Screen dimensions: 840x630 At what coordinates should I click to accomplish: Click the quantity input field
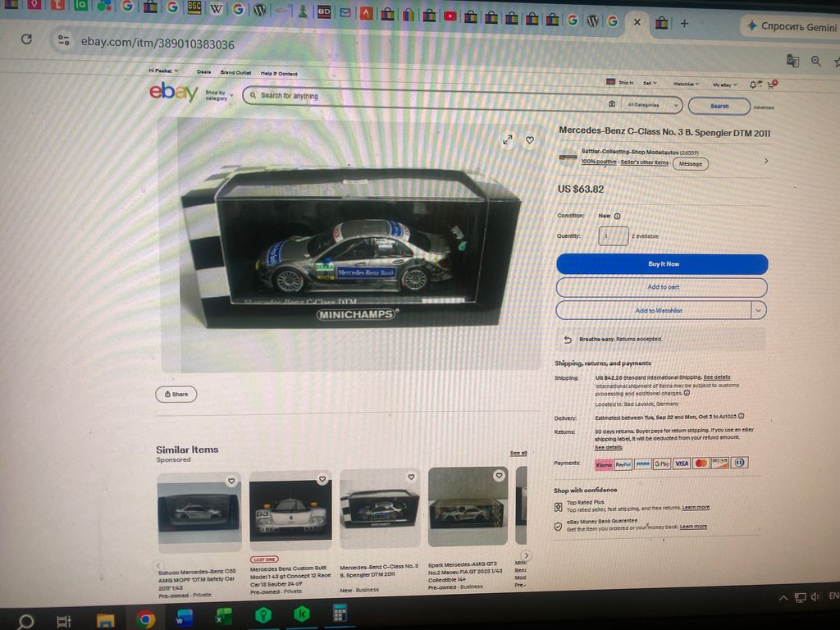[614, 235]
